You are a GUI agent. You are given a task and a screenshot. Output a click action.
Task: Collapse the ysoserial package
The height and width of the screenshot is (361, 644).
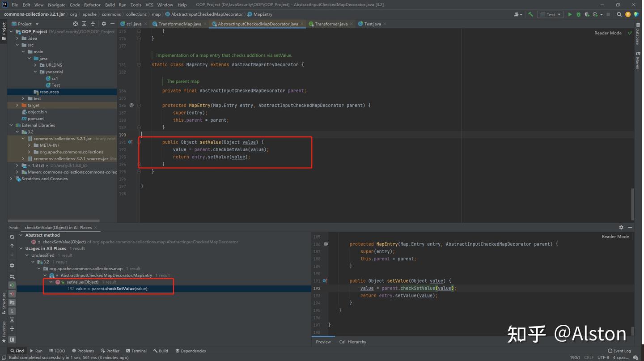pyautogui.click(x=35, y=72)
